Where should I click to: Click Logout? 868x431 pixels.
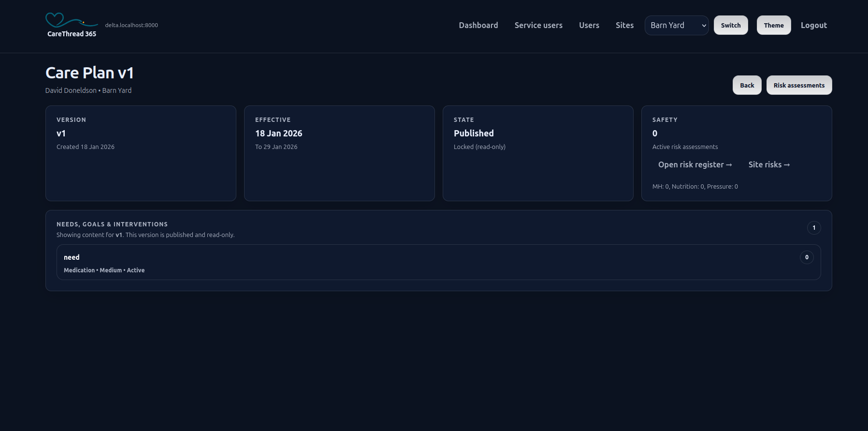[813, 25]
